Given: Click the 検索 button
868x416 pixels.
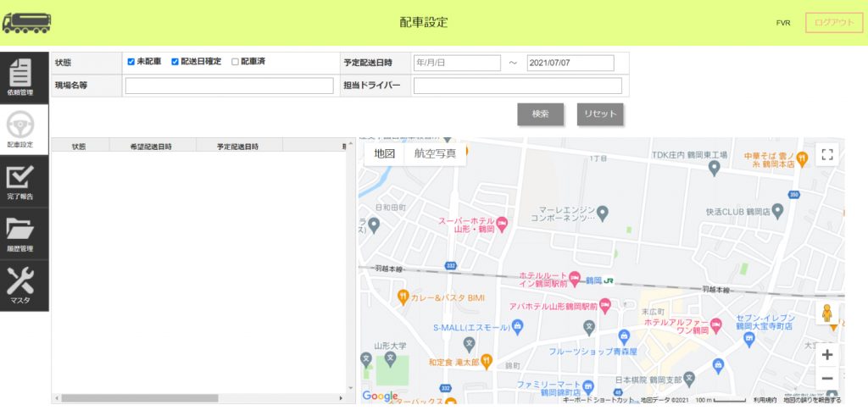Looking at the screenshot, I should click(540, 114).
